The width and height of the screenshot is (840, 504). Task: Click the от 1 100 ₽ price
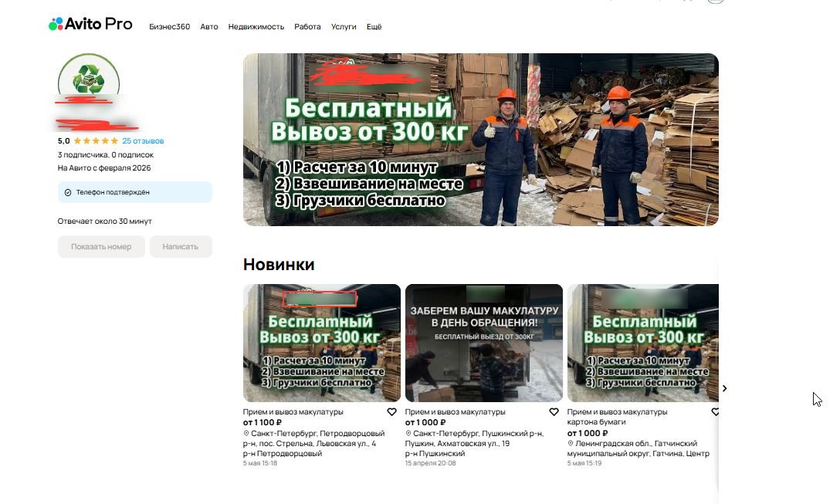point(262,423)
